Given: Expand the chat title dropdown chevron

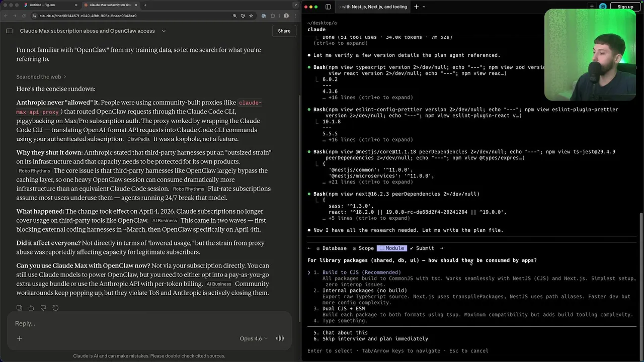Looking at the screenshot, I should click(164, 31).
